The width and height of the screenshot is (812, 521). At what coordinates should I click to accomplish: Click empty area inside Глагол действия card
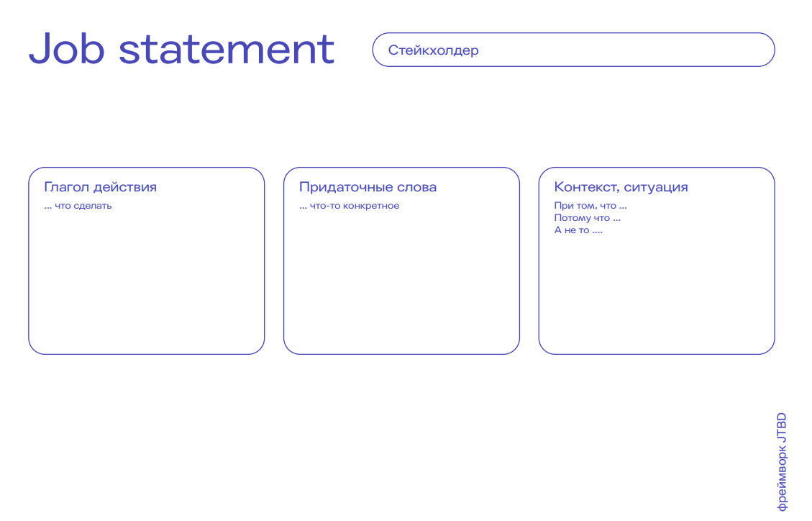(x=146, y=288)
